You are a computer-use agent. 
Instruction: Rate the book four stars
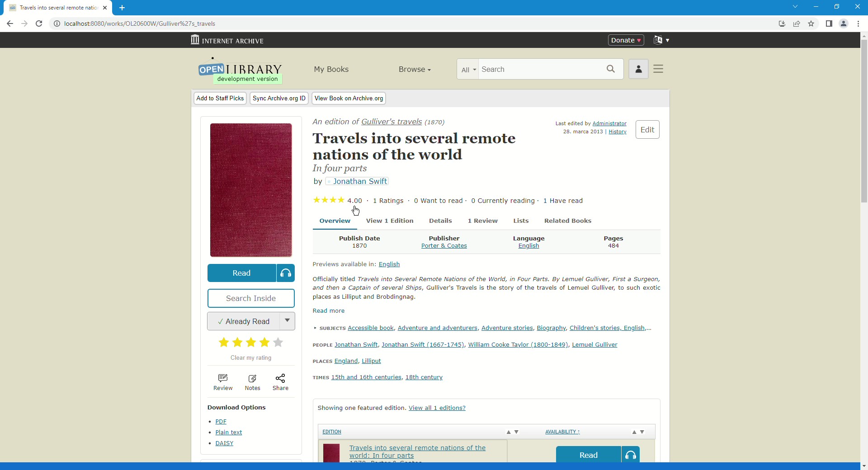pyautogui.click(x=264, y=343)
